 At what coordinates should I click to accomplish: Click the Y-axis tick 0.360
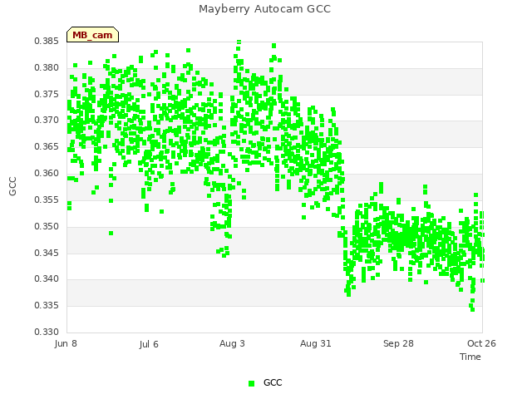pyautogui.click(x=47, y=173)
